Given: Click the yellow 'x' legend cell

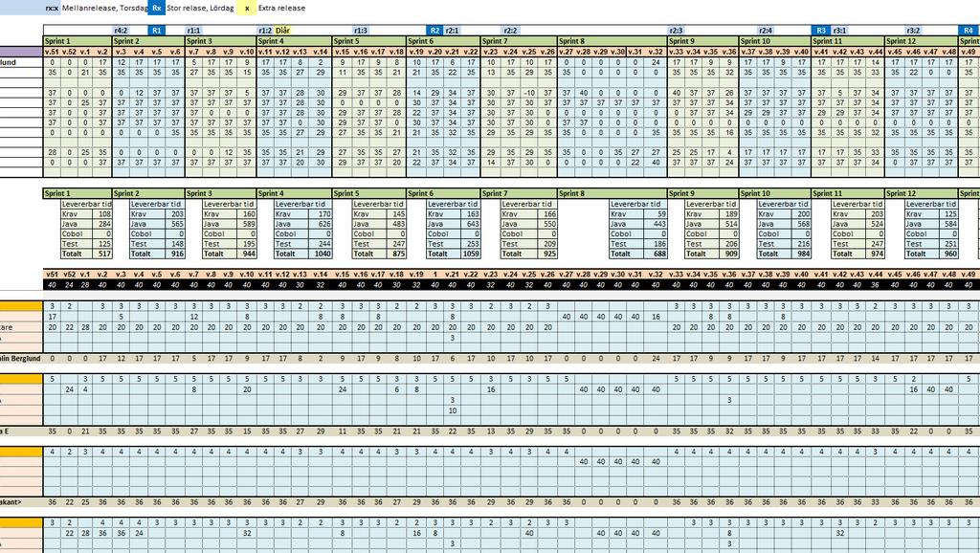Looking at the screenshot, I should 247,8.
